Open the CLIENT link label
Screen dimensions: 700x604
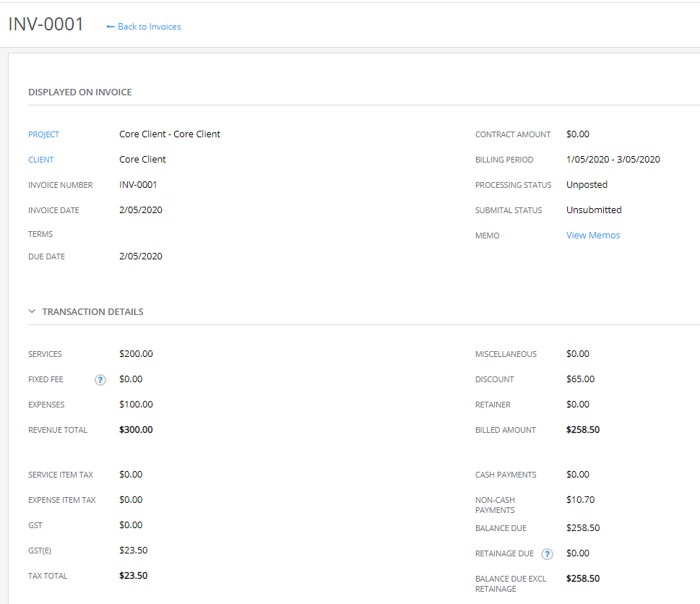click(41, 160)
